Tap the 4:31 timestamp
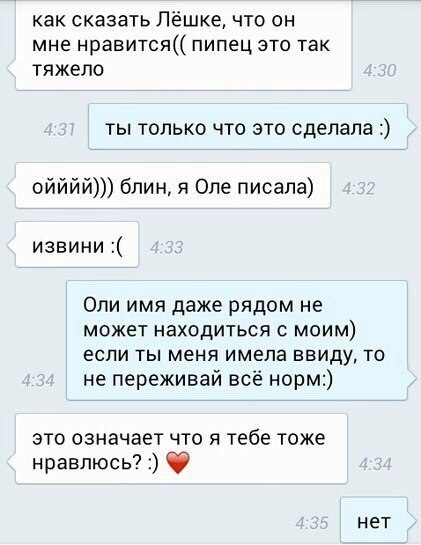 tap(59, 130)
